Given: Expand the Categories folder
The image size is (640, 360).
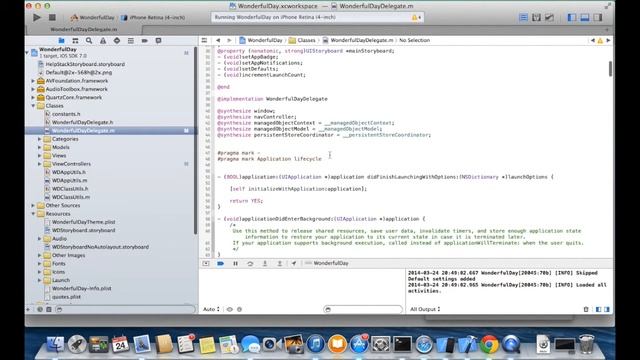Looking at the screenshot, I should point(40,139).
